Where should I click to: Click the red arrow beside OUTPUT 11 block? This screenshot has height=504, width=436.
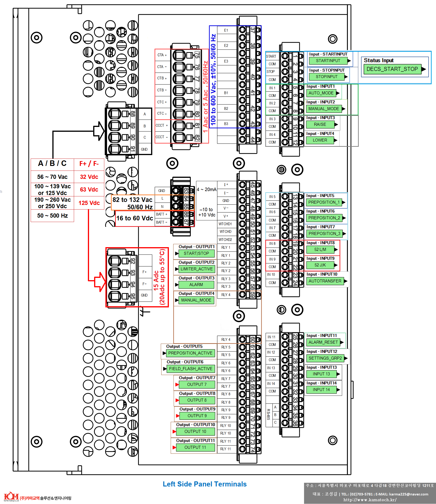174,447
